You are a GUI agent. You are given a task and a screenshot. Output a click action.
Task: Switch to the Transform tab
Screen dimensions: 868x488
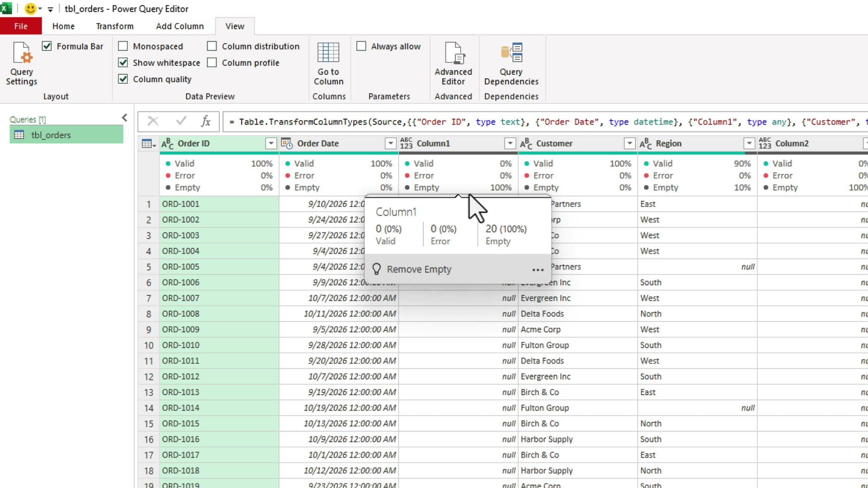[115, 26]
